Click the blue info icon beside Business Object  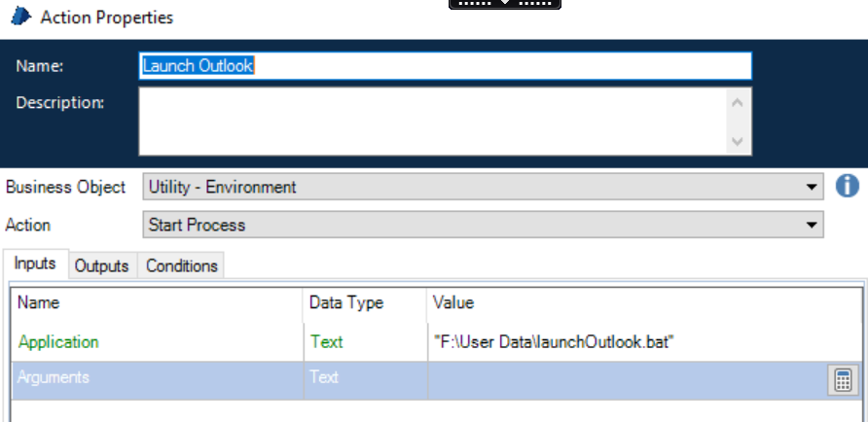coord(848,186)
